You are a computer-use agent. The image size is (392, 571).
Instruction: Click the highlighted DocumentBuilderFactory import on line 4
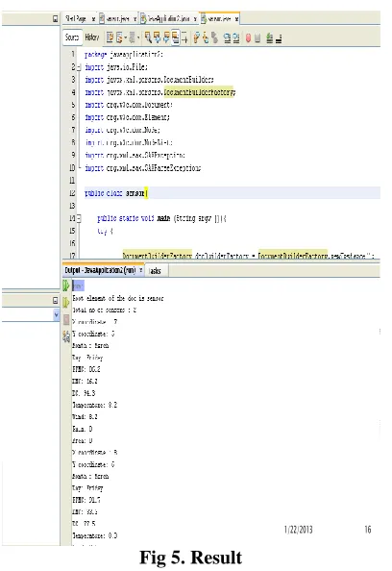(x=199, y=92)
